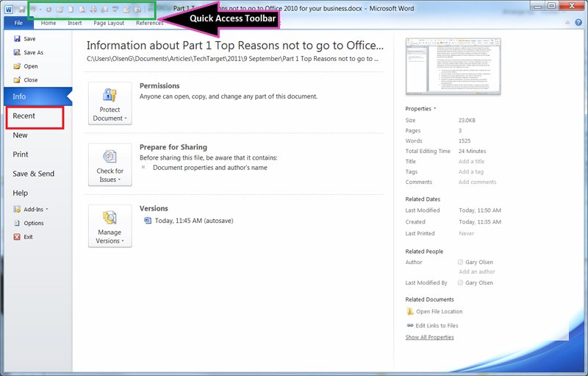Expand the Properties dropdown
This screenshot has width=588, height=376.
[420, 108]
